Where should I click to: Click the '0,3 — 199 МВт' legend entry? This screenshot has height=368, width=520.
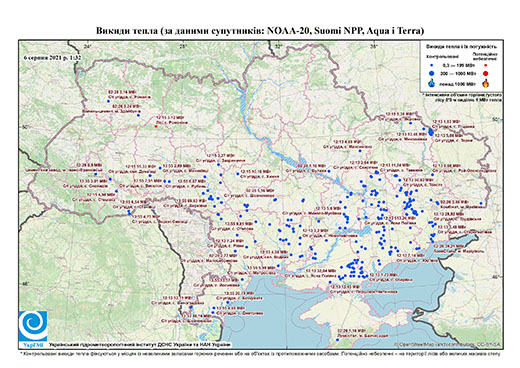(459, 65)
